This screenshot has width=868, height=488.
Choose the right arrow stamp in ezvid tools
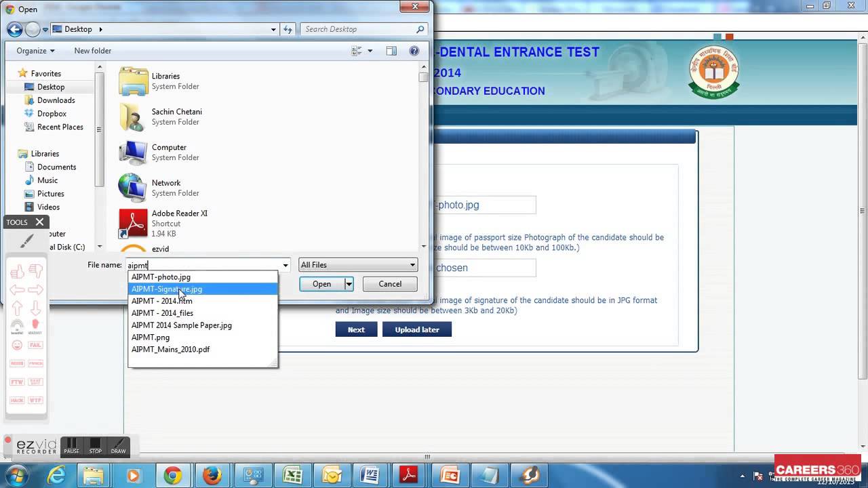pyautogui.click(x=35, y=290)
